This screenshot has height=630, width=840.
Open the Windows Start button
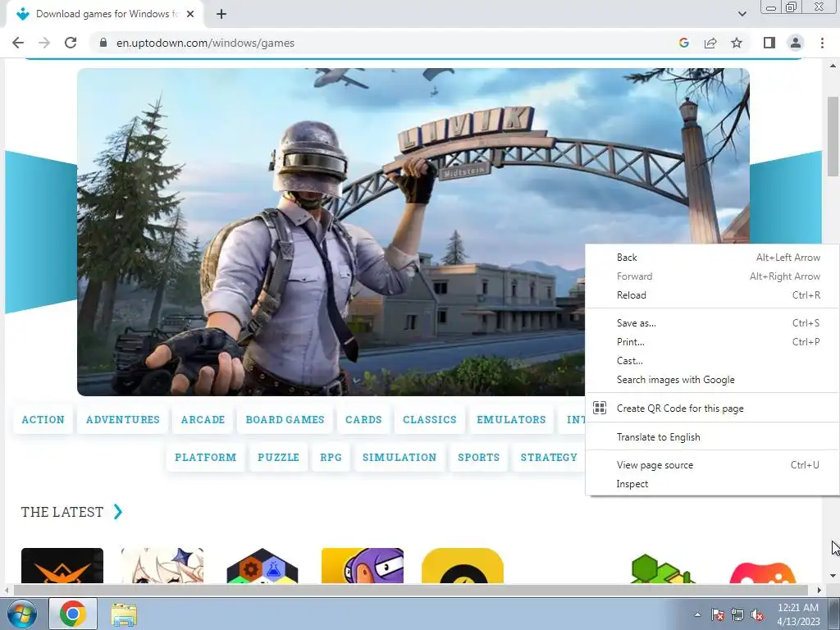(21, 614)
